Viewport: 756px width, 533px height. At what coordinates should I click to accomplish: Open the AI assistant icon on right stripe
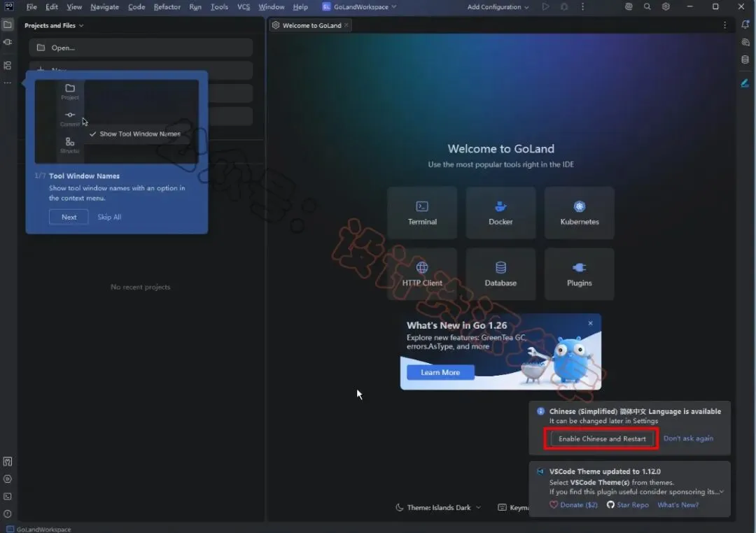[745, 43]
